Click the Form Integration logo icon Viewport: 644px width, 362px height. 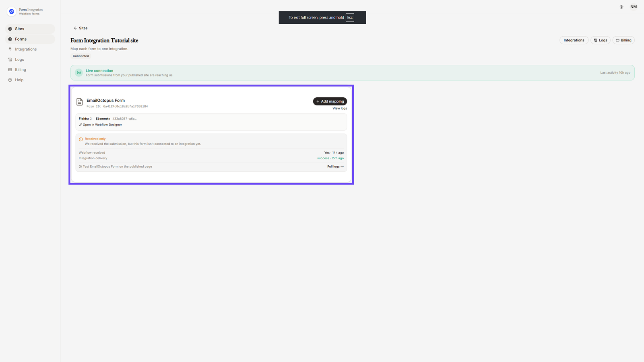pos(11,12)
